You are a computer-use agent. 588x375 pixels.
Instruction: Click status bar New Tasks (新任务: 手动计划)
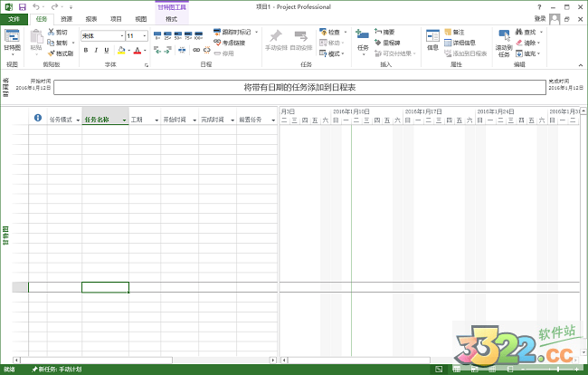pyautogui.click(x=57, y=370)
